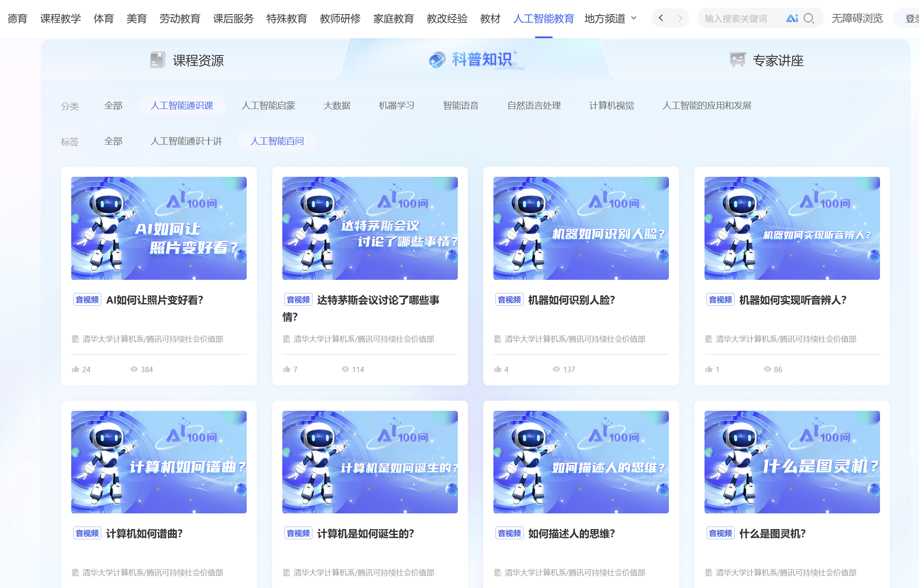Click the views eye icon on 机器如何识别人脸
Screen dimensions: 919x588
tap(556, 369)
